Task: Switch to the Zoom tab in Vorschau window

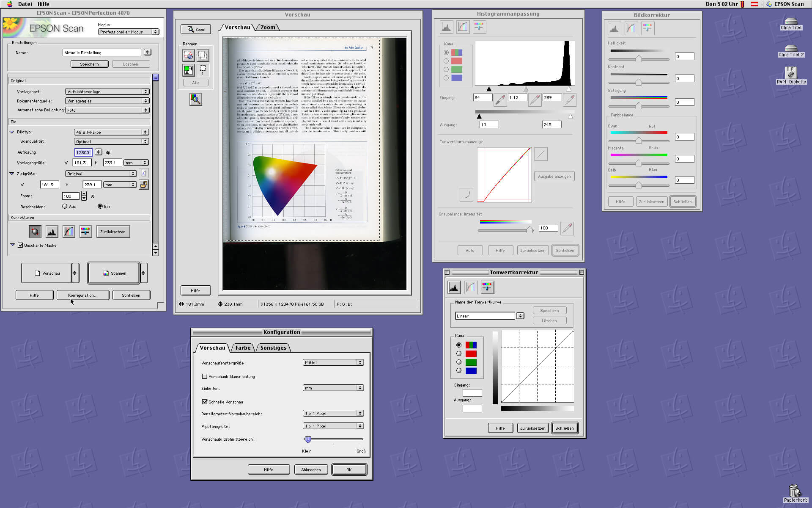Action: pyautogui.click(x=268, y=27)
